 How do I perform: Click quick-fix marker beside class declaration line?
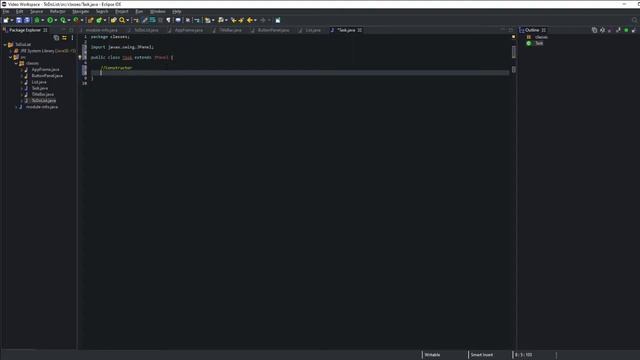(80, 58)
